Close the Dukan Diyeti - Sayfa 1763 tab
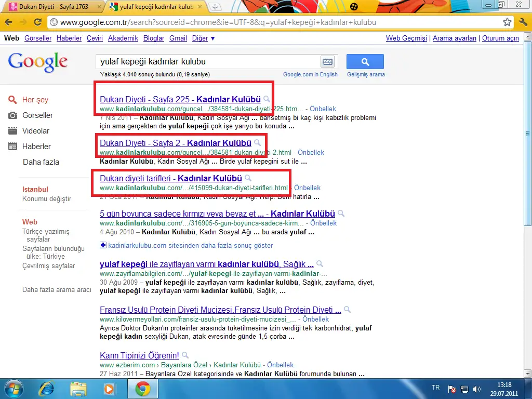The image size is (532, 399). click(99, 6)
